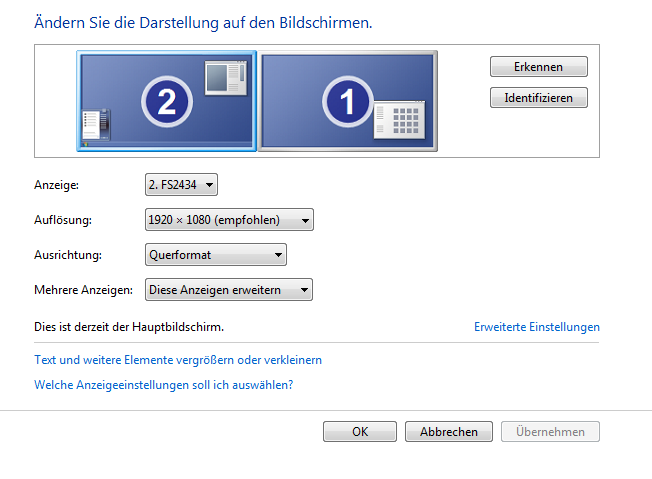Click the Erkennen button
652x479 pixels.
538,67
